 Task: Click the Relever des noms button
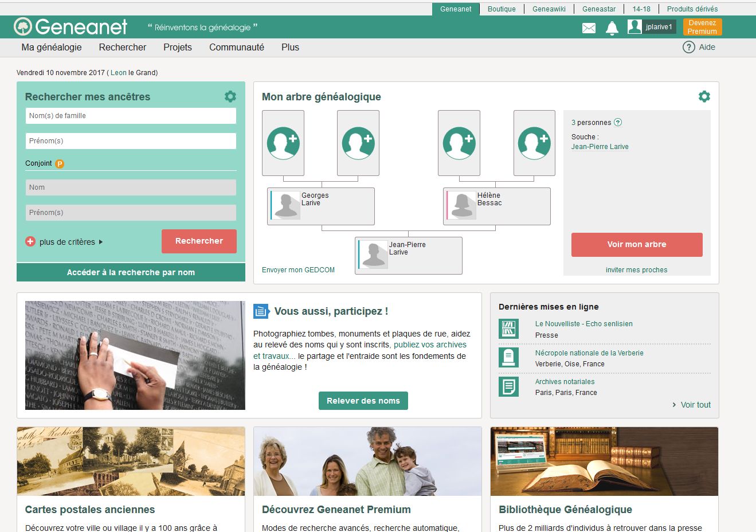click(363, 401)
